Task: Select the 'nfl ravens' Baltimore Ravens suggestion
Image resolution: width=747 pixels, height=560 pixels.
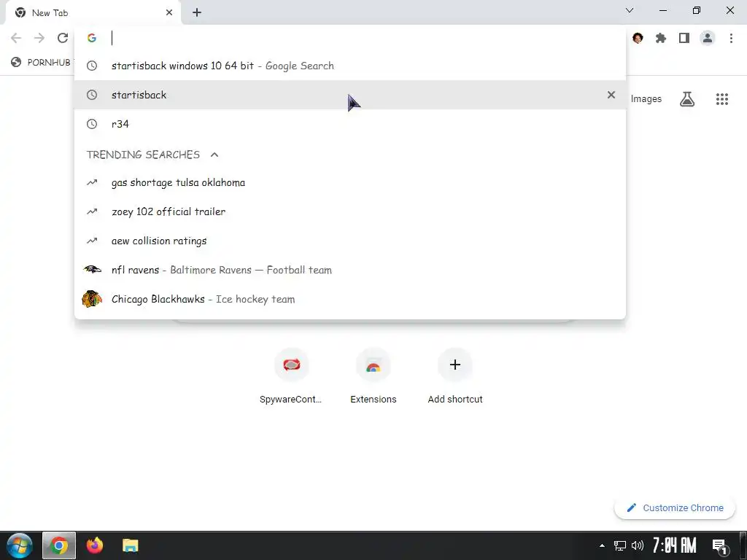Action: (x=350, y=270)
